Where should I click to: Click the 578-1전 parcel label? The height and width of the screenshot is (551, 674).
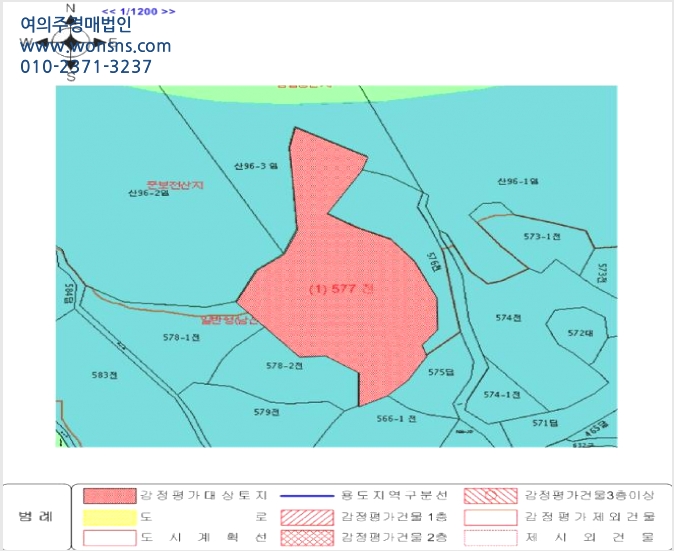[x=181, y=337]
